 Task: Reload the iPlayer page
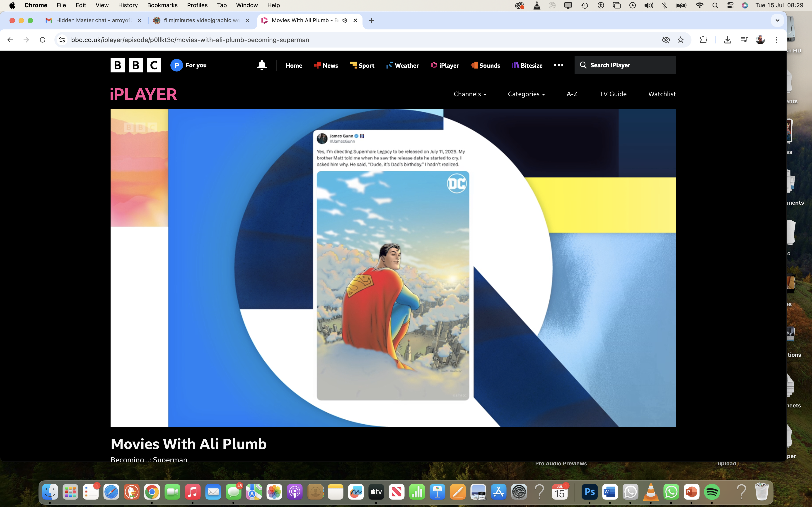[x=43, y=40]
